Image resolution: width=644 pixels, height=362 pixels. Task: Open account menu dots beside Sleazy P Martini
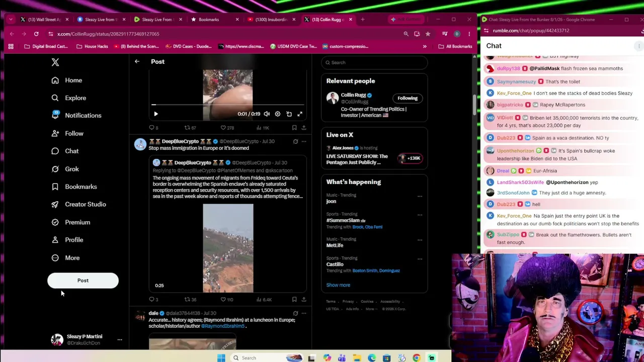120,340
